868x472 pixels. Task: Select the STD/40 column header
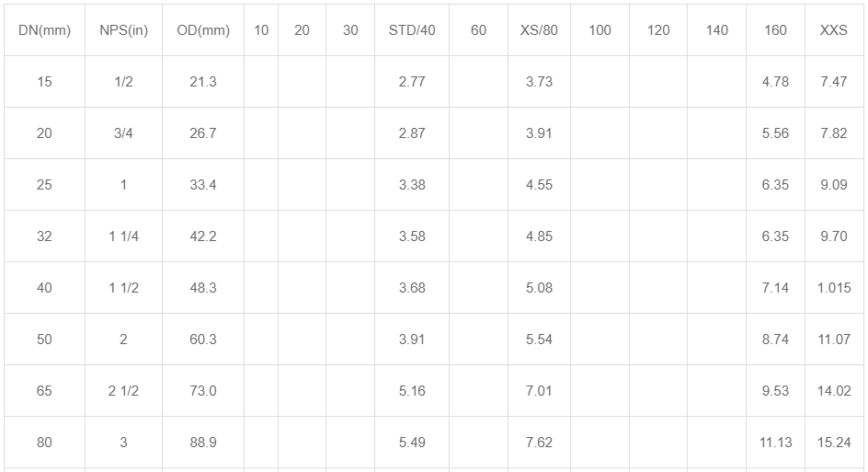tap(412, 30)
